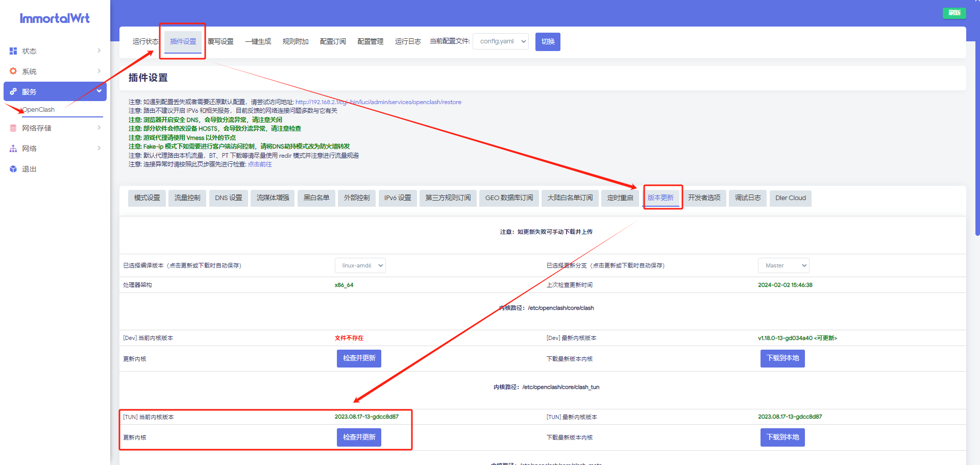Open the 运行日志 log tab
Screen dimensions: 980x465
point(407,41)
